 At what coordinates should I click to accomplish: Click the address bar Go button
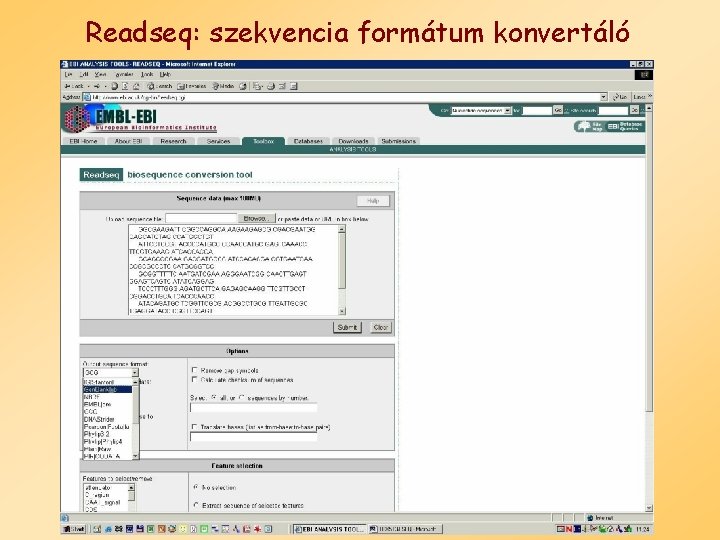click(620, 97)
